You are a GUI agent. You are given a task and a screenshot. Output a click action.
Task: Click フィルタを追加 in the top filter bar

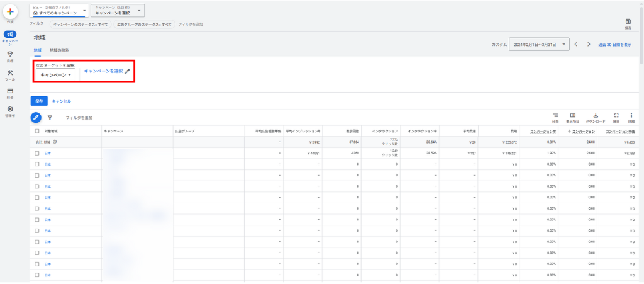point(191,25)
